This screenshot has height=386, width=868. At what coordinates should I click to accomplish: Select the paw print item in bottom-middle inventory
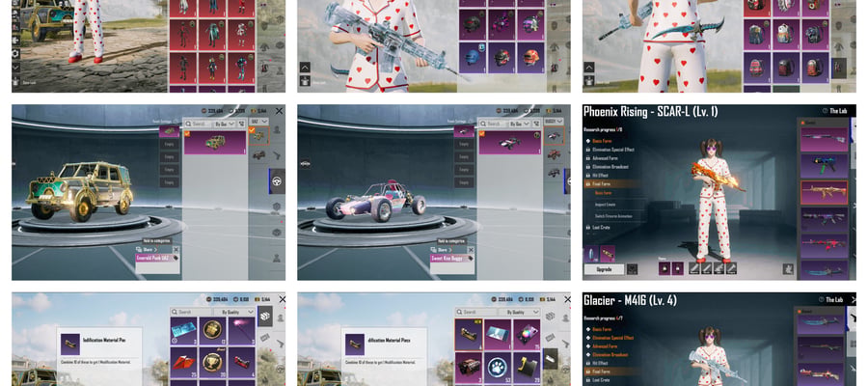[x=498, y=366]
